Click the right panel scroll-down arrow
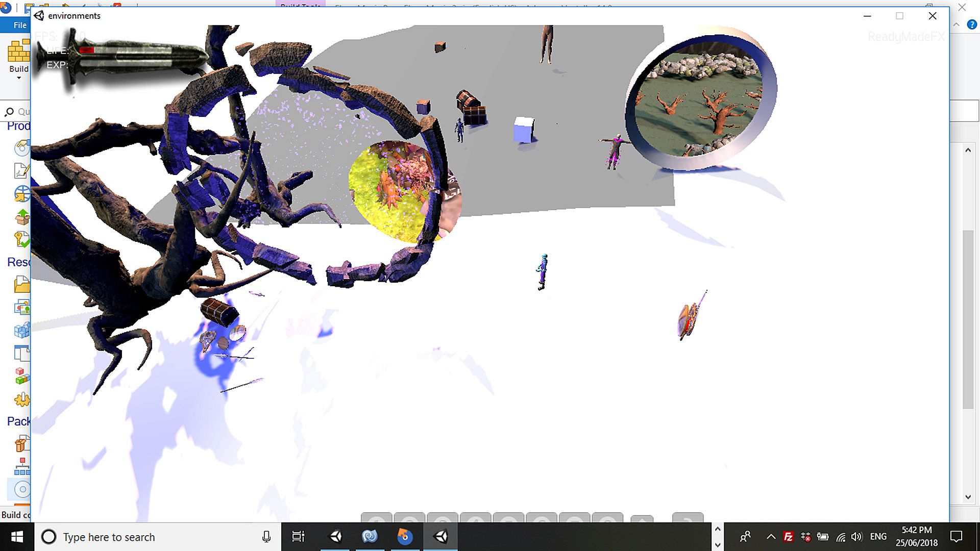The width and height of the screenshot is (980, 551). [x=968, y=497]
